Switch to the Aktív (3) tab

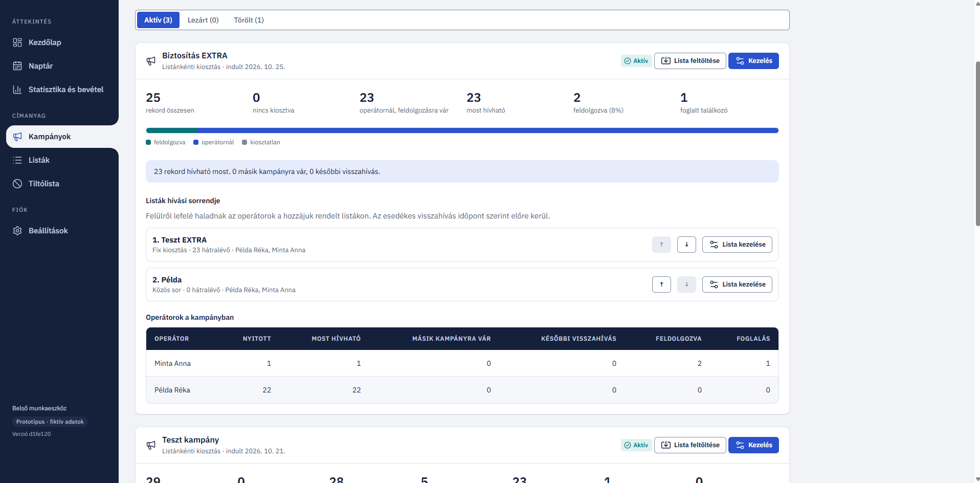click(158, 20)
